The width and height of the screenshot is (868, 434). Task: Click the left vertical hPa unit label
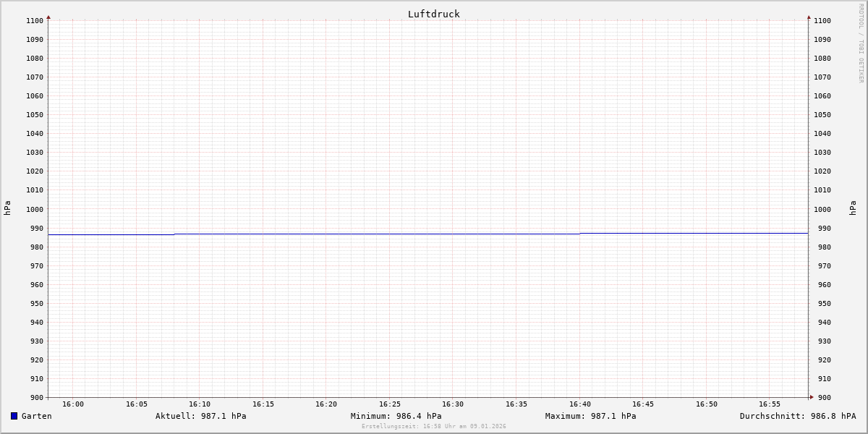click(x=7, y=208)
